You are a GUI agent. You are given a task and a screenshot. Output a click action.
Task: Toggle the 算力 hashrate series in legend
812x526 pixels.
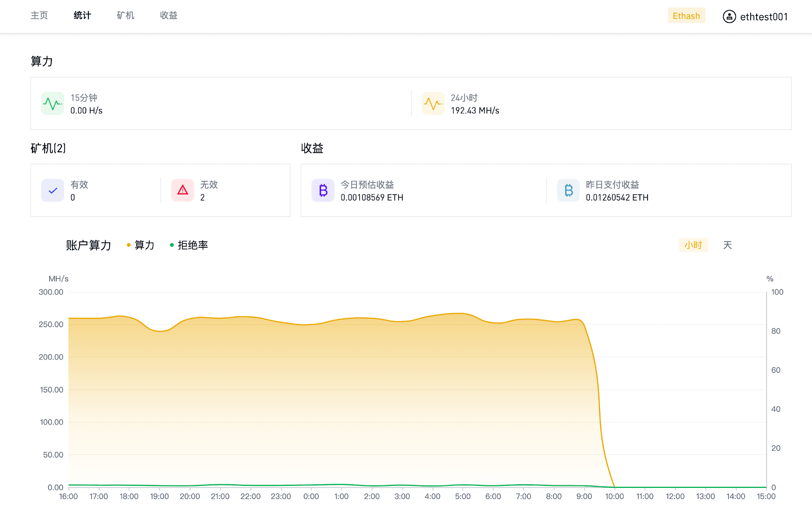141,245
